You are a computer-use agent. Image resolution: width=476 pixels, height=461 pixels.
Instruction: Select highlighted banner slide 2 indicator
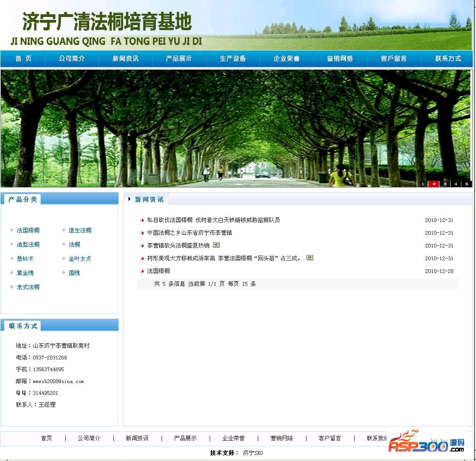point(434,184)
